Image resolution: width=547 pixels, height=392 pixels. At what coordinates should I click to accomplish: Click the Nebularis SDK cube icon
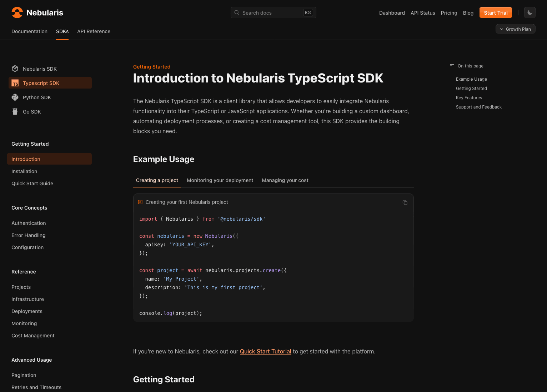click(15, 69)
